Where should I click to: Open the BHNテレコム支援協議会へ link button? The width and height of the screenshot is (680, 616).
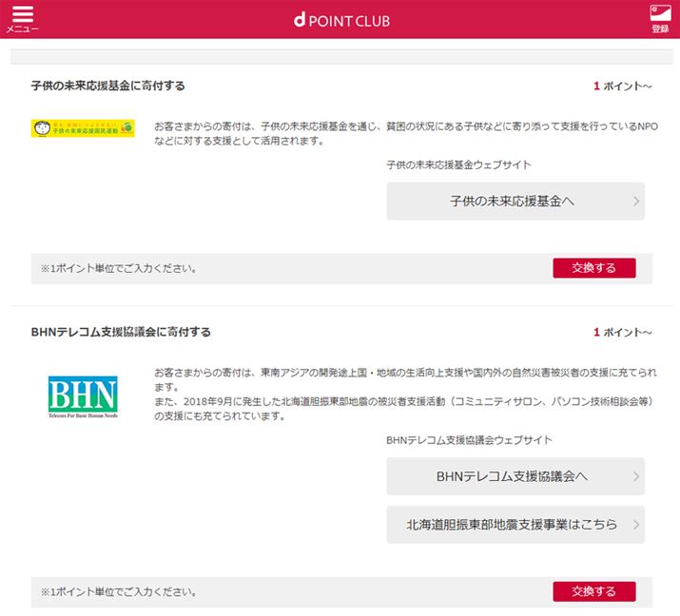tap(513, 476)
